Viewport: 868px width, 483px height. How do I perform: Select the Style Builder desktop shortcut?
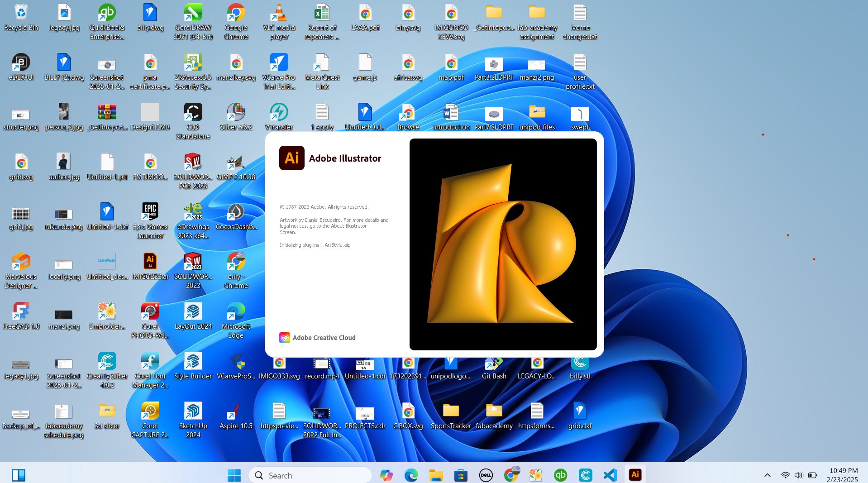point(193,366)
